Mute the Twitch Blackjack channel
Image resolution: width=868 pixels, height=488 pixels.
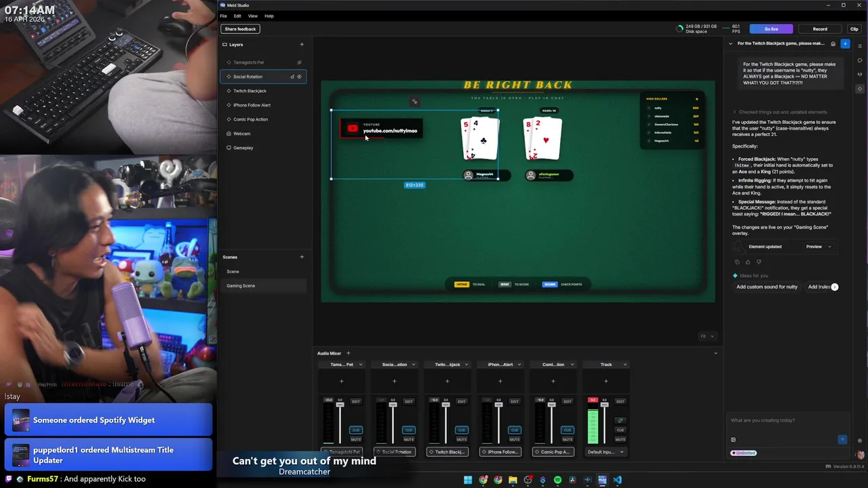point(462,439)
